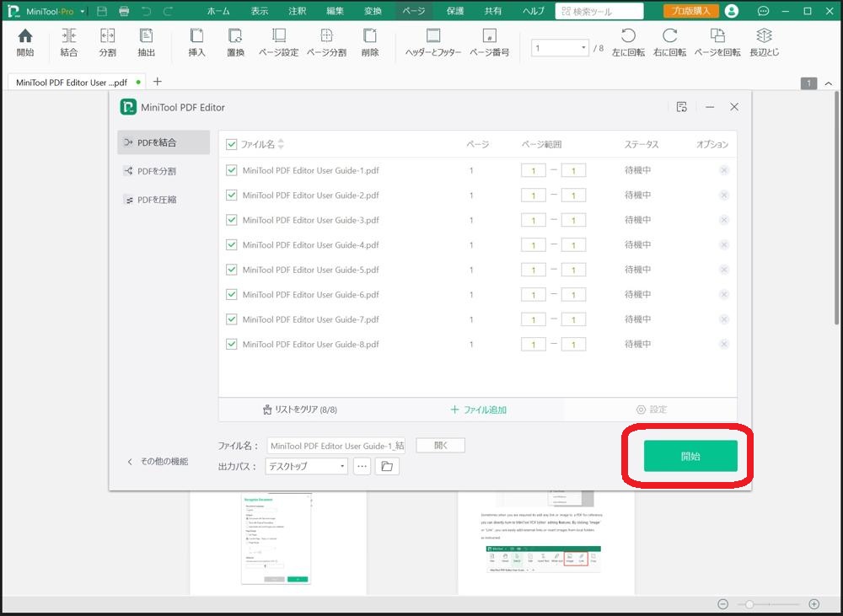Click the redo arrow in title bar
Viewport: 843px width, 616px height.
point(169,11)
